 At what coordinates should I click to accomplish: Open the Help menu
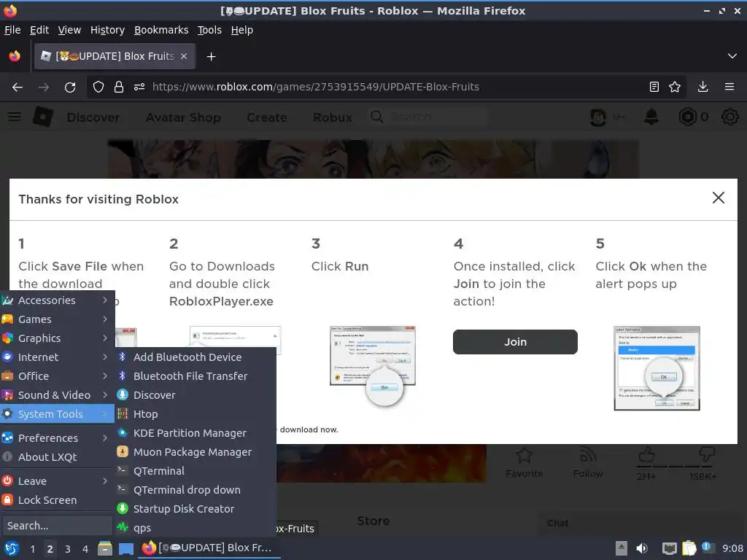(242, 30)
